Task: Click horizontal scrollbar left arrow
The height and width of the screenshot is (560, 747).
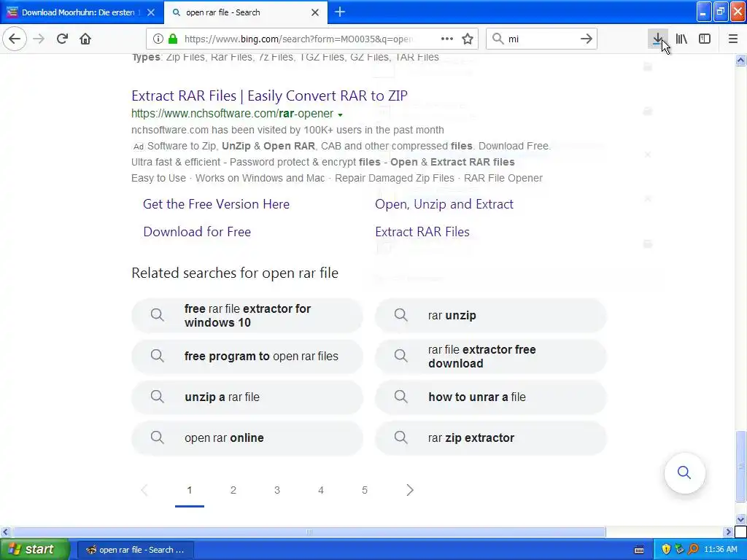Action: (x=5, y=532)
